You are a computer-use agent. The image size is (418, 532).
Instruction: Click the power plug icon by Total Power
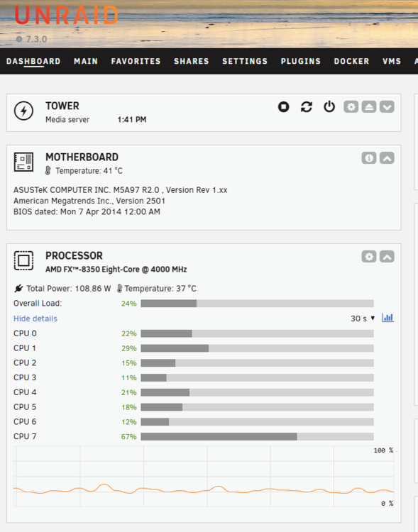click(18, 289)
